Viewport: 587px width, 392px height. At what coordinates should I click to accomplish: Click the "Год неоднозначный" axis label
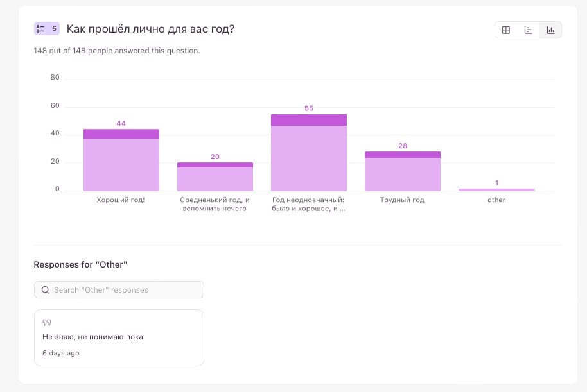(309, 204)
